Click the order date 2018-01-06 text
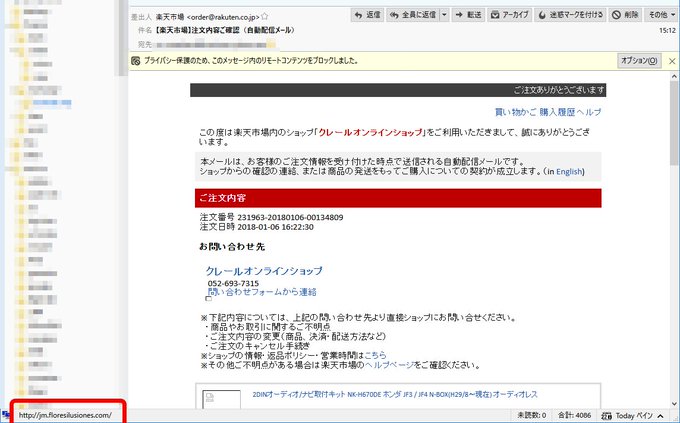The image size is (680, 423). click(x=275, y=227)
